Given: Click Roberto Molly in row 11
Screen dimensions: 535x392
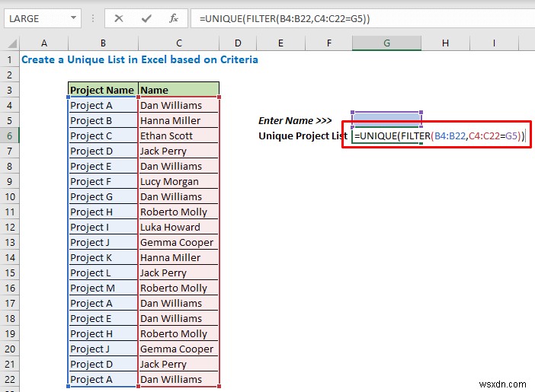Looking at the screenshot, I should click(178, 212).
